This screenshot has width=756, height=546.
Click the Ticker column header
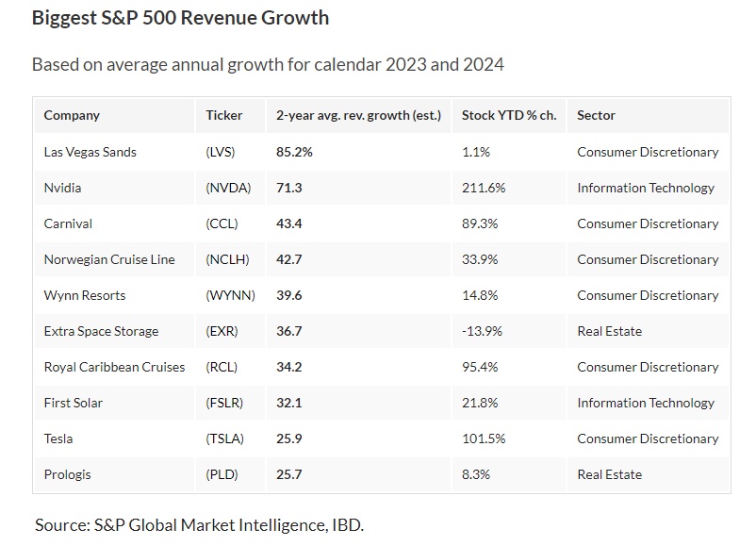pyautogui.click(x=224, y=115)
